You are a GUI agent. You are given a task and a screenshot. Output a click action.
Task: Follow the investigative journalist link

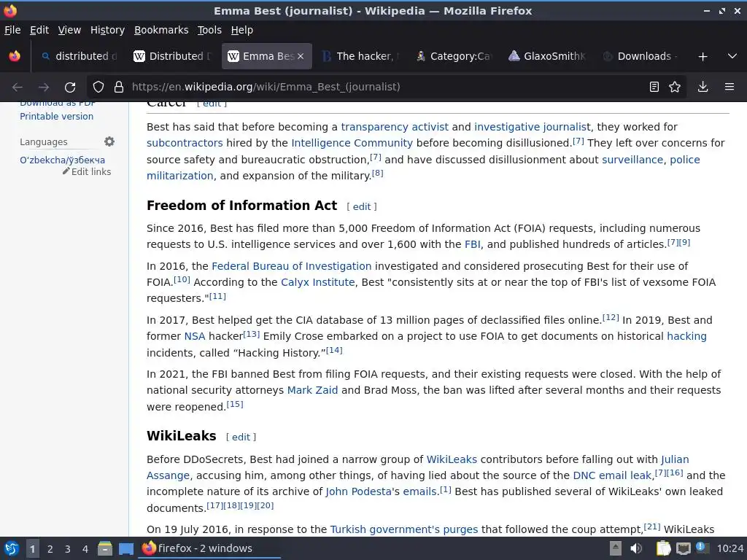point(532,127)
